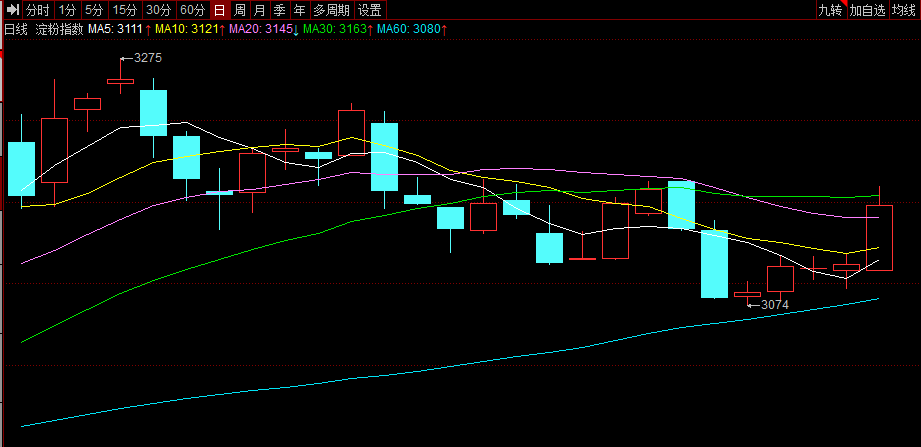
Task: Open the 多周期 multi-period view
Action: [332, 9]
